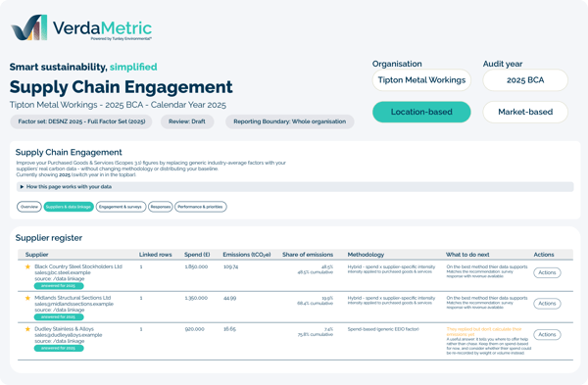Open the Audit year selector 2025 BCA
This screenshot has height=385, width=588.
point(525,80)
